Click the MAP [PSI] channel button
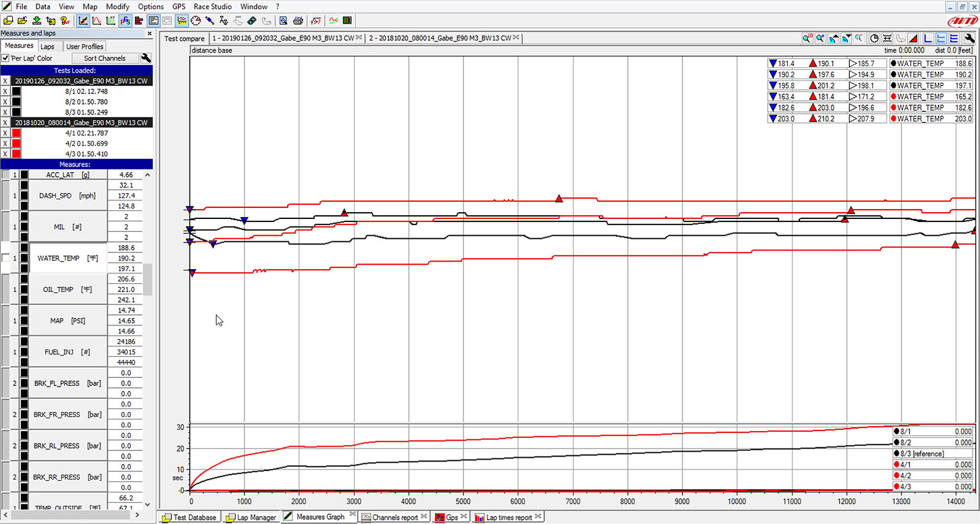 point(67,320)
